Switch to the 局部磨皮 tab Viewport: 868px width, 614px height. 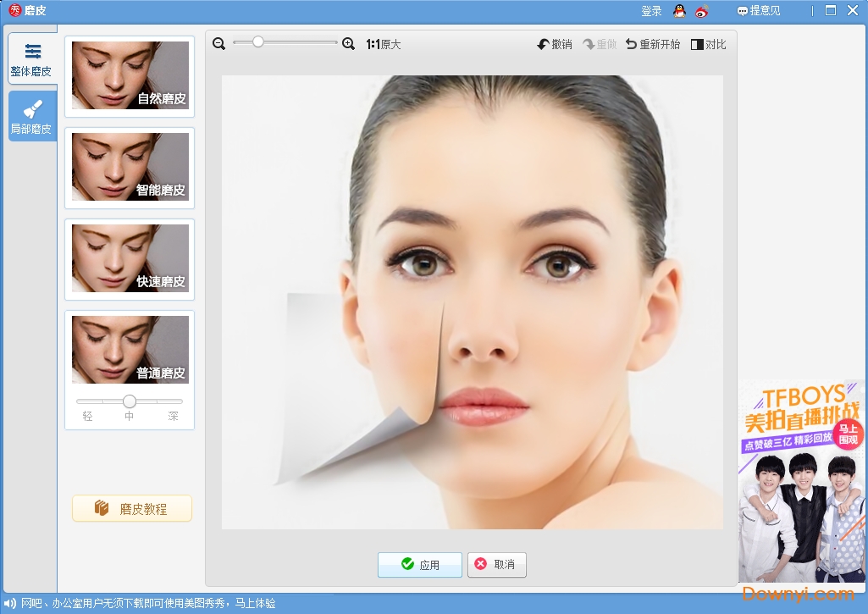pos(32,116)
